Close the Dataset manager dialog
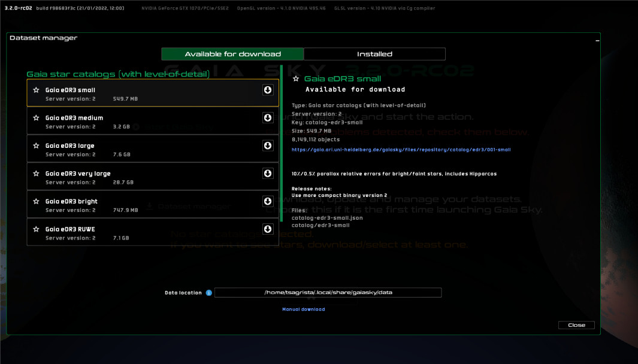 [576, 325]
